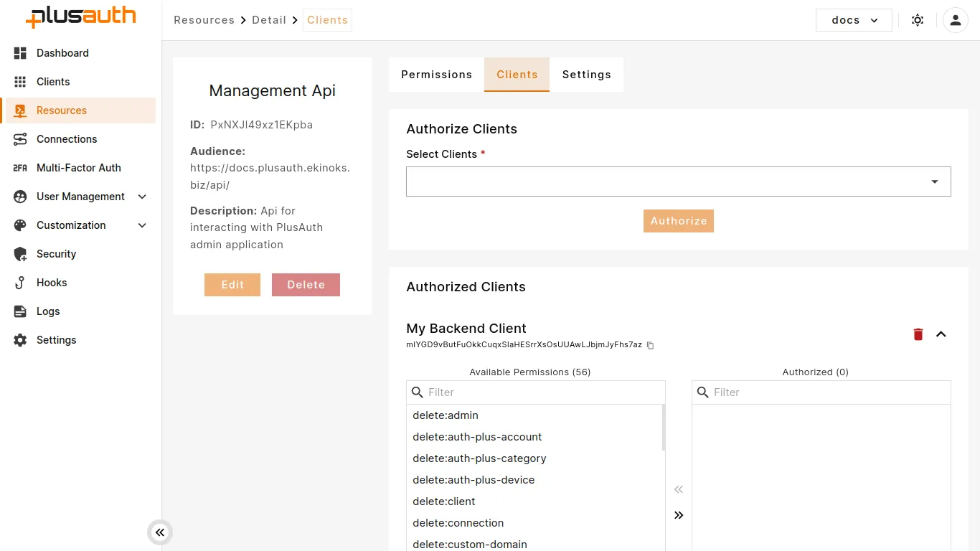Switch to the Settings tab
The height and width of the screenshot is (551, 980).
(586, 75)
